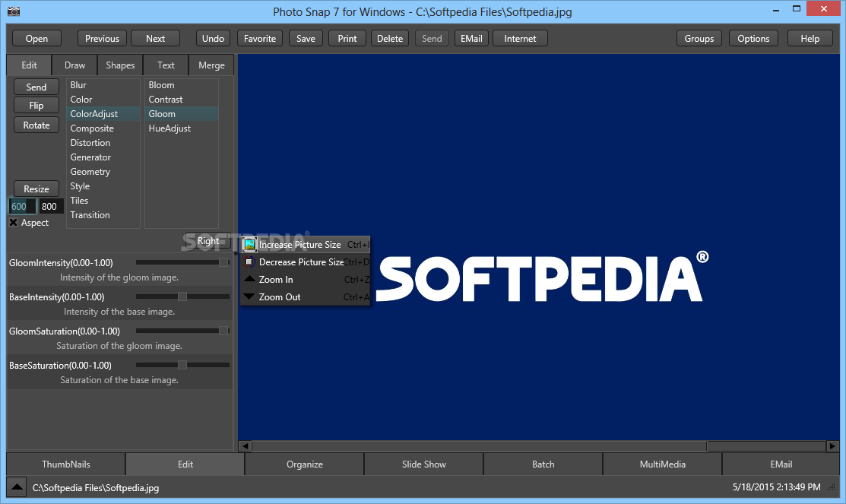This screenshot has height=504, width=846.
Task: Click the left arrow of the horizontal scrollbar
Action: pos(246,446)
